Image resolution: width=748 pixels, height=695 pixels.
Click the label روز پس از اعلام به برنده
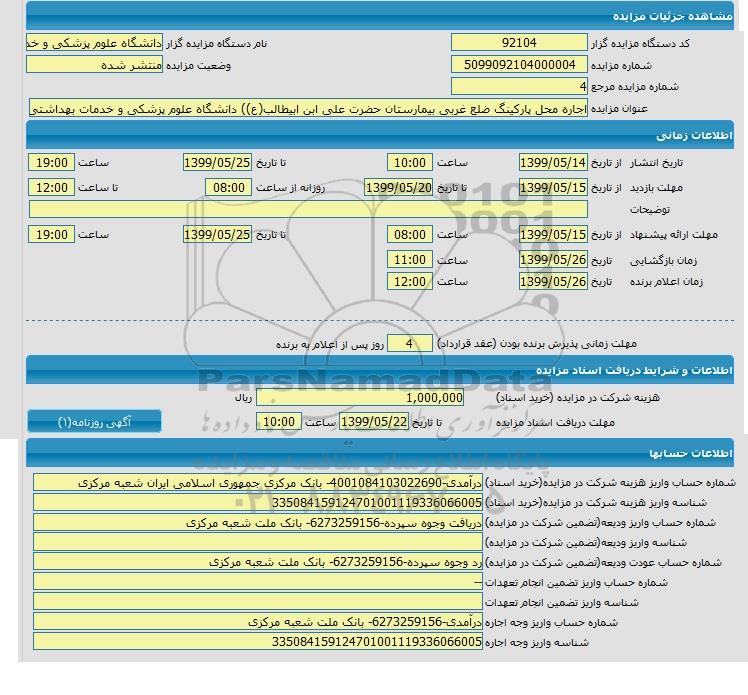[330, 344]
